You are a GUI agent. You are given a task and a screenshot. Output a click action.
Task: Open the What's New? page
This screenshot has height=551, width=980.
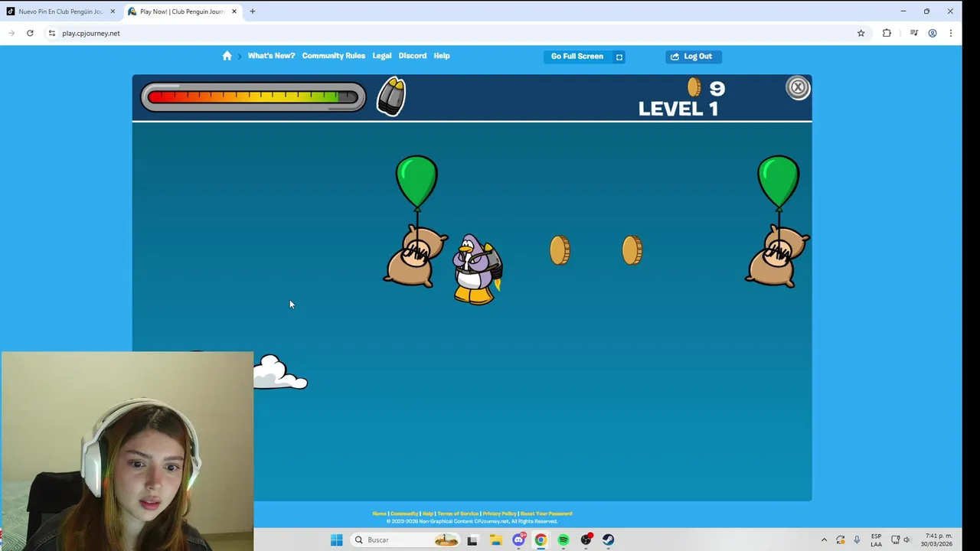point(271,56)
